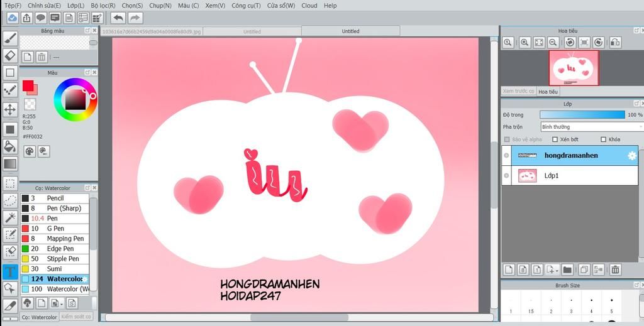Click the horizontal canvas scrollbar
Screen dimensions: 644x326
coord(299,317)
